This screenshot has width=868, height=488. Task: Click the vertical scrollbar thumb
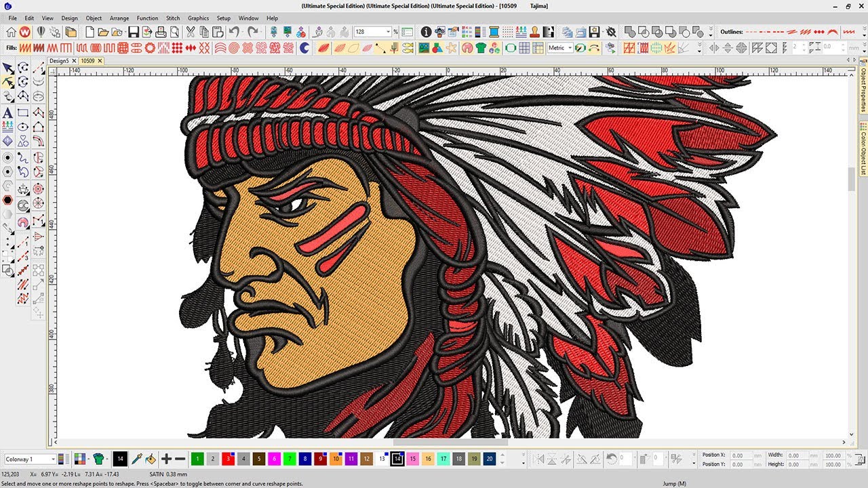(x=852, y=179)
